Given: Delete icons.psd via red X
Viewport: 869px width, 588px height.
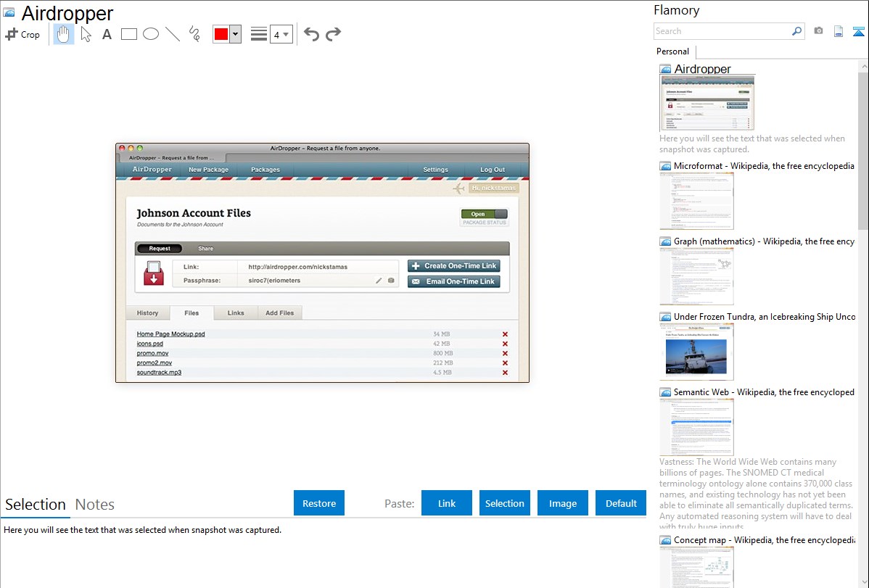Looking at the screenshot, I should 505,344.
